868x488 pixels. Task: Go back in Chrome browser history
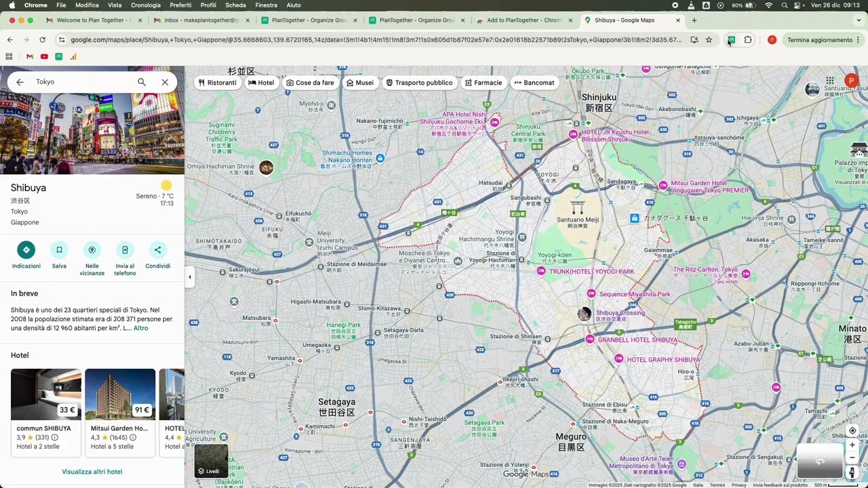pos(9,40)
